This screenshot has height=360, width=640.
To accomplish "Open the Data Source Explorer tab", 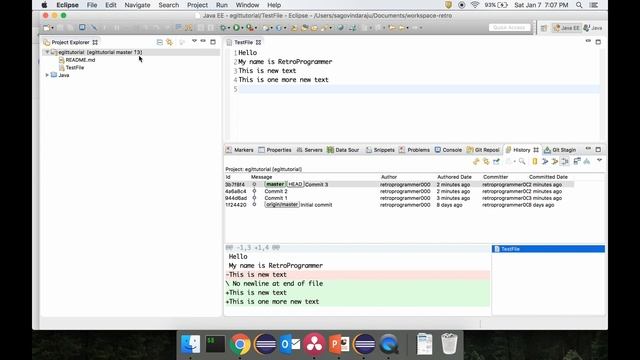I will (x=343, y=150).
